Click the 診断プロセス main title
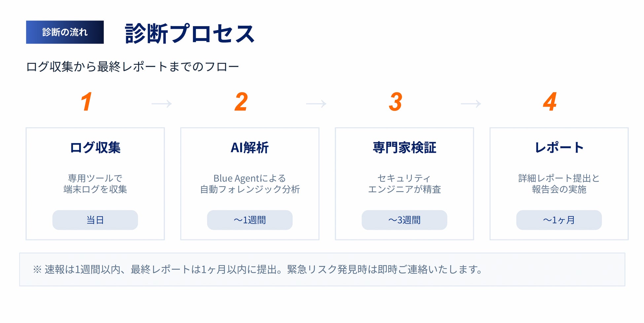This screenshot has height=323, width=644. point(190,33)
